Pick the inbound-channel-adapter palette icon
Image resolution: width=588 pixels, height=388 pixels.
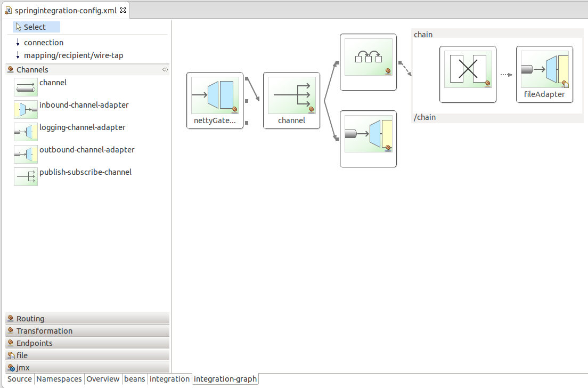pyautogui.click(x=26, y=109)
